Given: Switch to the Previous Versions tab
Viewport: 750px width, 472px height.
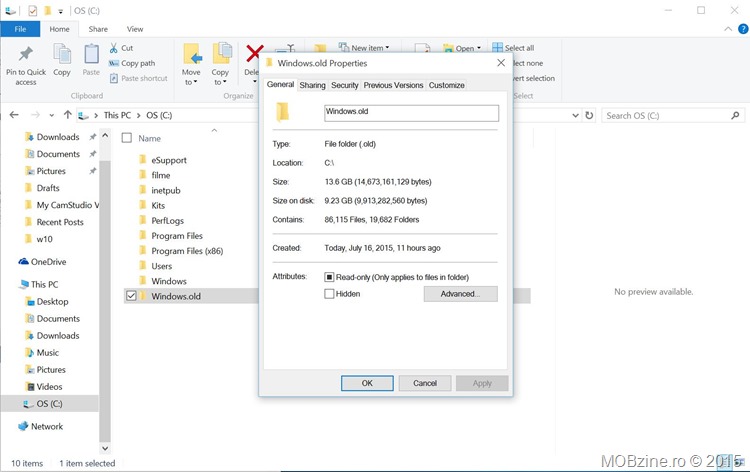Looking at the screenshot, I should tap(393, 85).
